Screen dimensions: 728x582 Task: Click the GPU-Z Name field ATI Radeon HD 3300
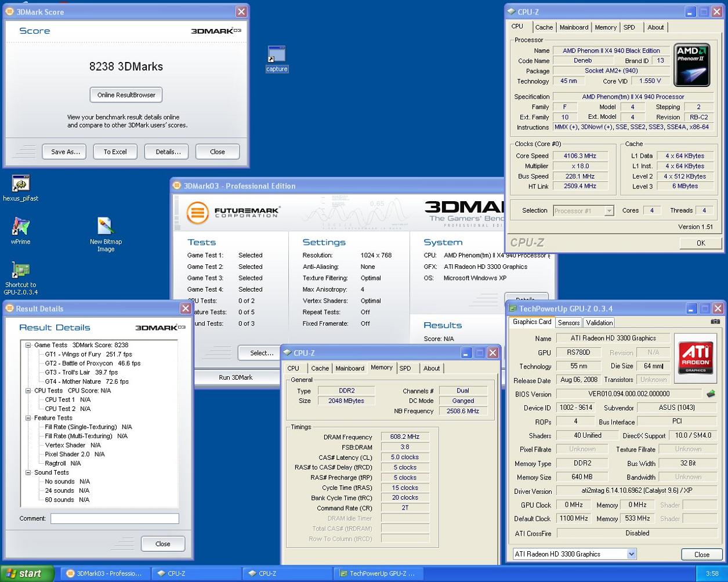coord(612,339)
